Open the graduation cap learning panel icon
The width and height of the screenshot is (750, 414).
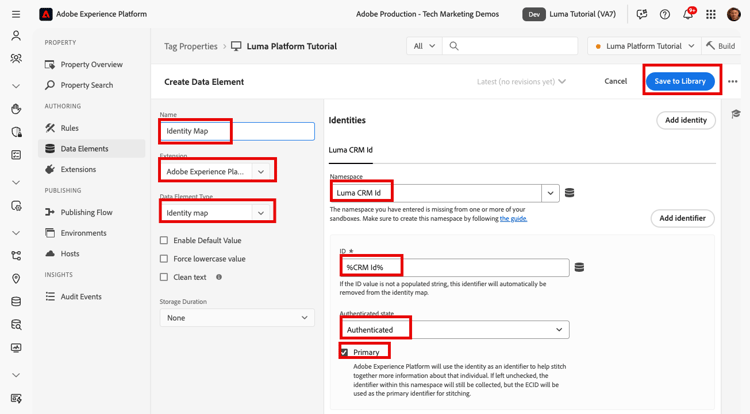[x=736, y=114]
